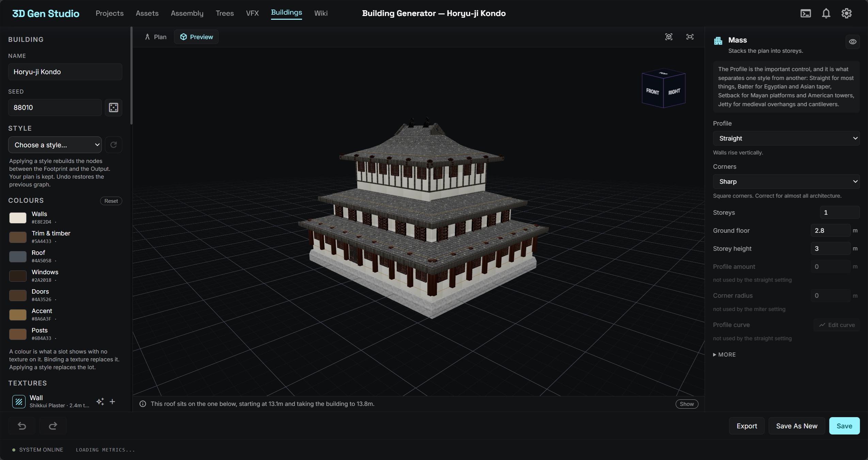The image size is (868, 460).
Task: Click the undo arrow
Action: pyautogui.click(x=22, y=426)
